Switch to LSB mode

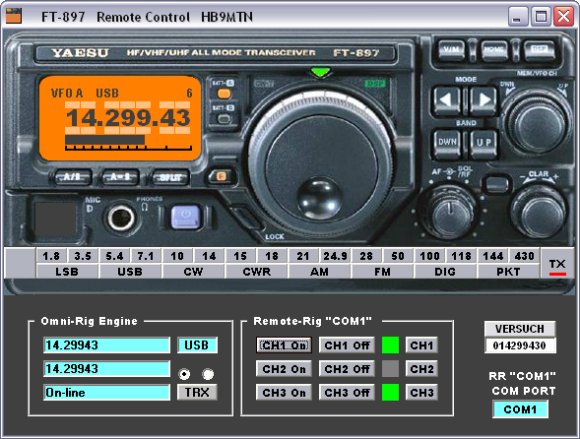tap(67, 271)
